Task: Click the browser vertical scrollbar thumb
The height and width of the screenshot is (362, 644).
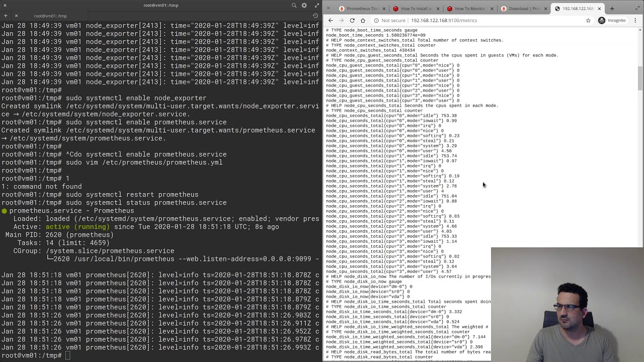Action: (640, 79)
